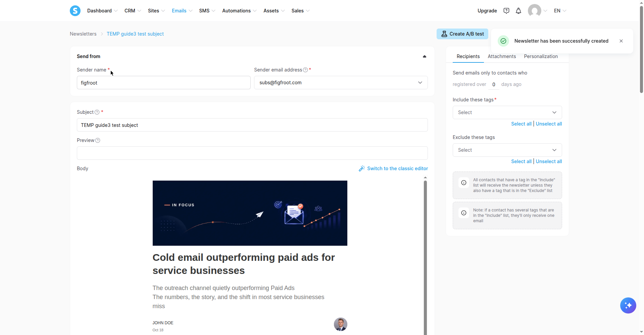Dismiss the newsletter created notification
Viewport: 644px width, 335px height.
621,41
